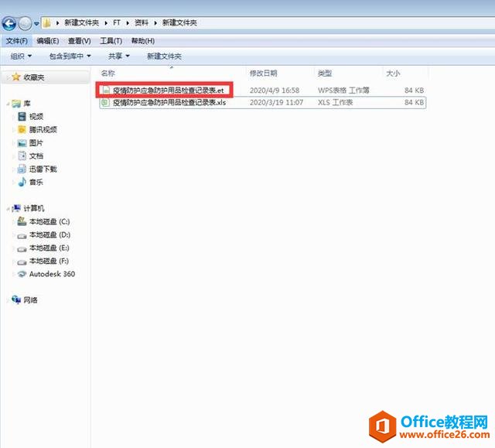Select 网络 in the navigation tree
The height and width of the screenshot is (448, 495).
(31, 300)
